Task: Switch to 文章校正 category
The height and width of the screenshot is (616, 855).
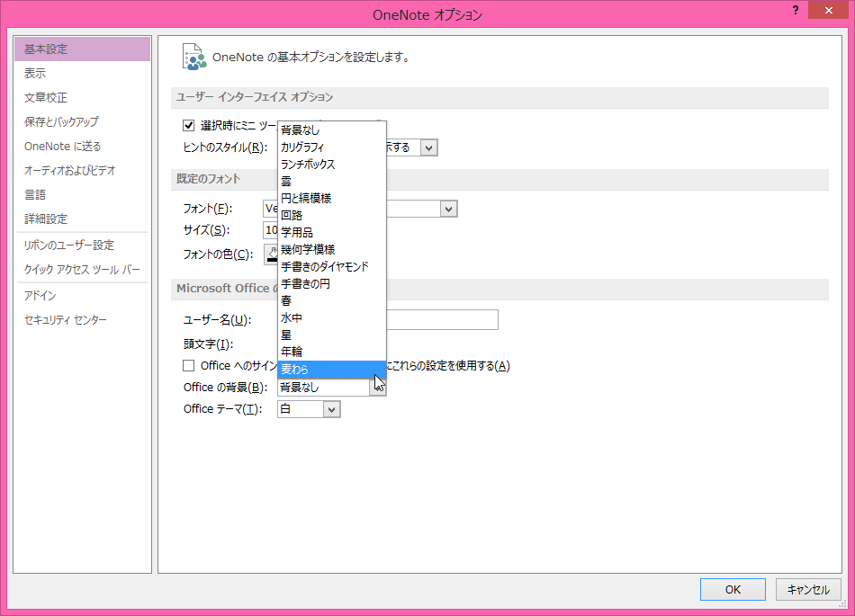Action: pyautogui.click(x=82, y=98)
